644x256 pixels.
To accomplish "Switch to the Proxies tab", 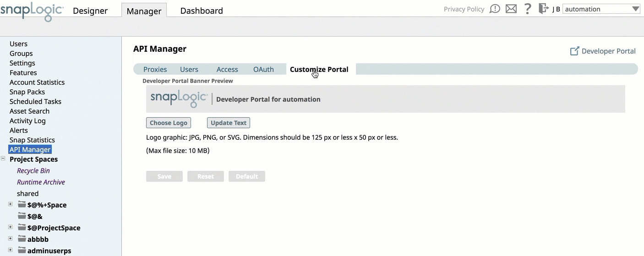I will (x=155, y=70).
